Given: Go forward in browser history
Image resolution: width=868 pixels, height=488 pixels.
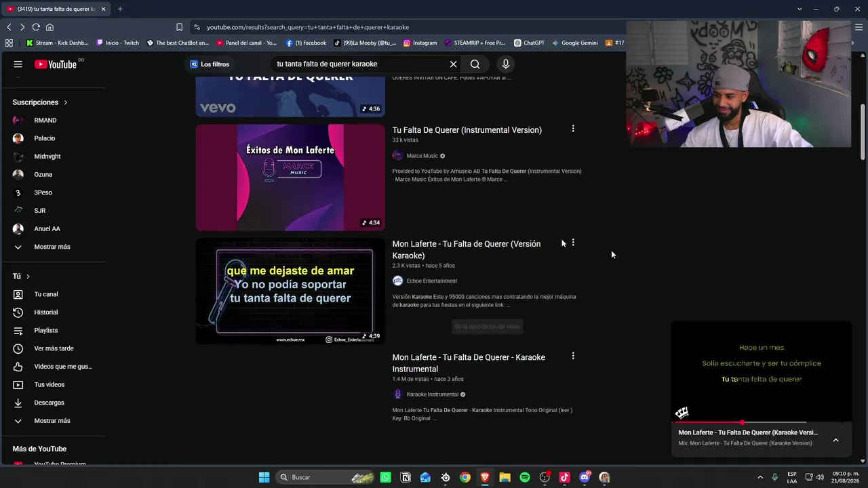Looking at the screenshot, I should coord(22,27).
